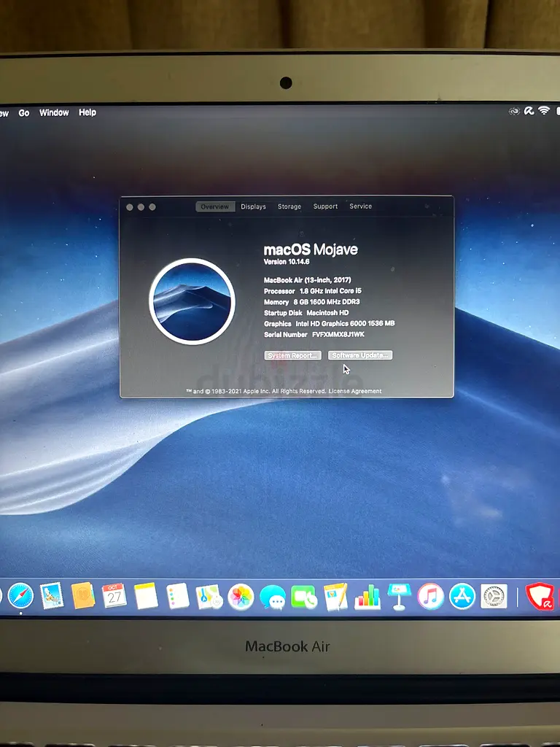Click the macOS Mojave title text

pyautogui.click(x=311, y=249)
